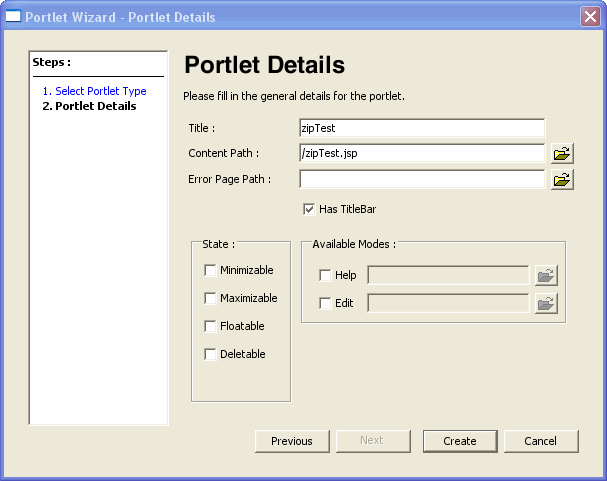
Task: Focus the Title field containing zipTest
Action: [x=422, y=128]
